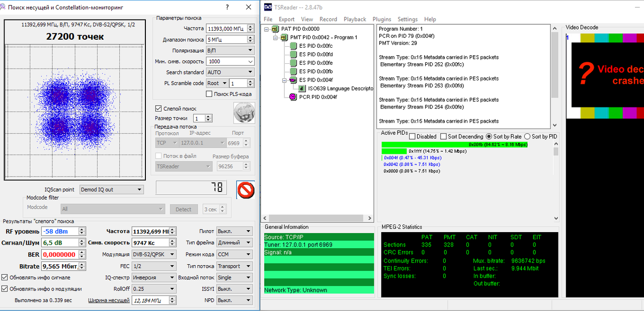Screen dimensions: 644x311
Task: Open the Модуляция DVB-S2/QPSK dropdown
Action: [x=154, y=255]
